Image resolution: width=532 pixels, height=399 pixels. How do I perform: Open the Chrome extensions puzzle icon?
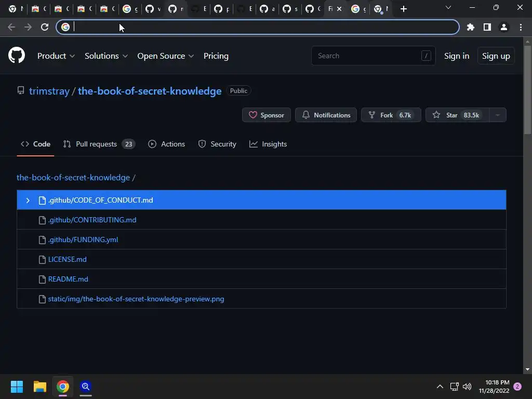[x=470, y=27]
